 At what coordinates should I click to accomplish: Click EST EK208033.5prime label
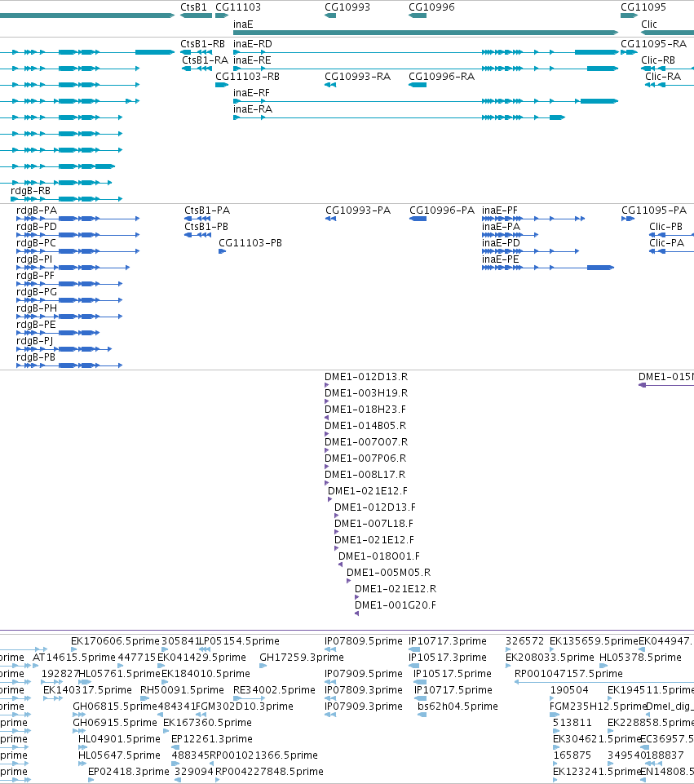click(550, 658)
